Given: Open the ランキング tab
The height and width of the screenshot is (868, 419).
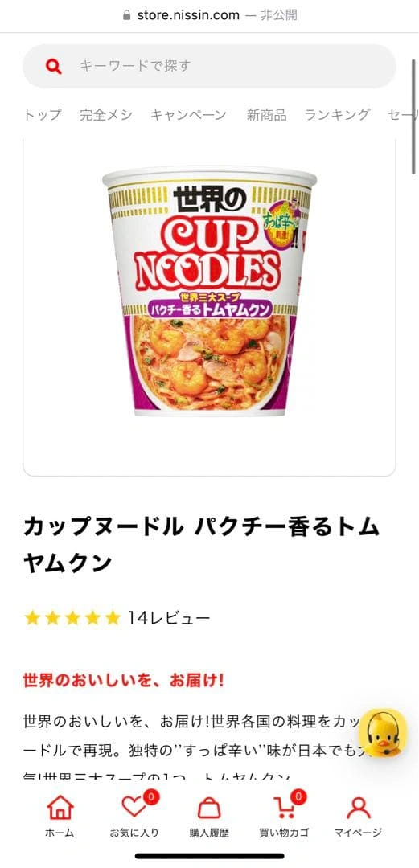Looking at the screenshot, I should [x=338, y=115].
